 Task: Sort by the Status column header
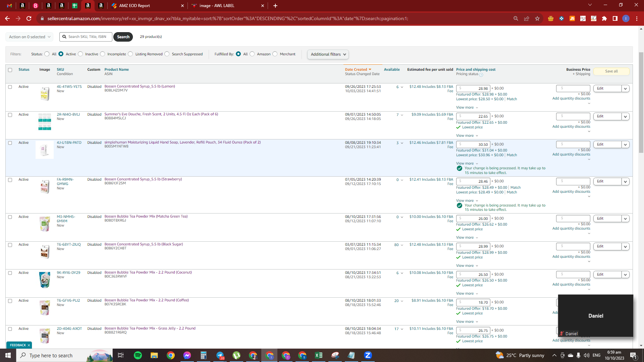[x=24, y=69]
